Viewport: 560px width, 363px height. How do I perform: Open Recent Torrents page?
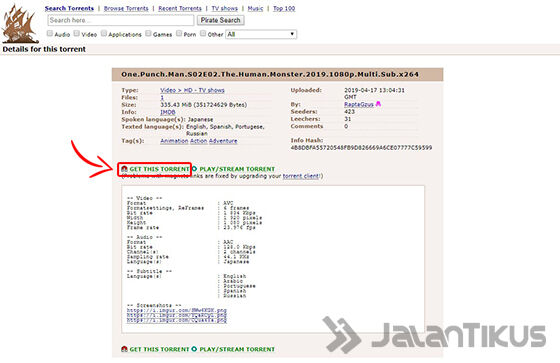[180, 8]
